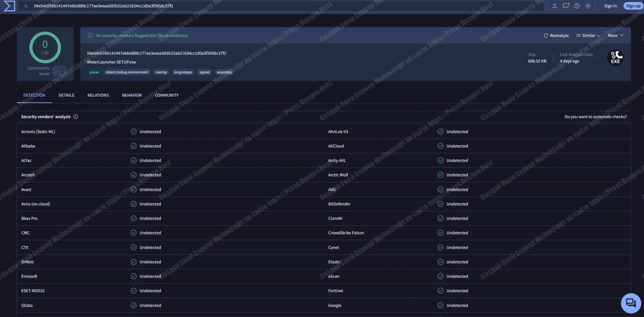The height and width of the screenshot is (317, 644).
Task: Click 'Do you want to automate checks?' link
Action: 595,117
